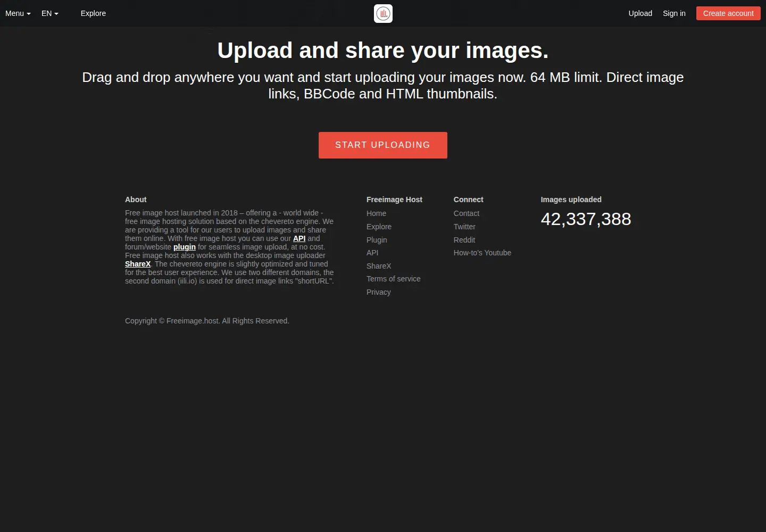Open the plugin link in About text

[x=185, y=247]
